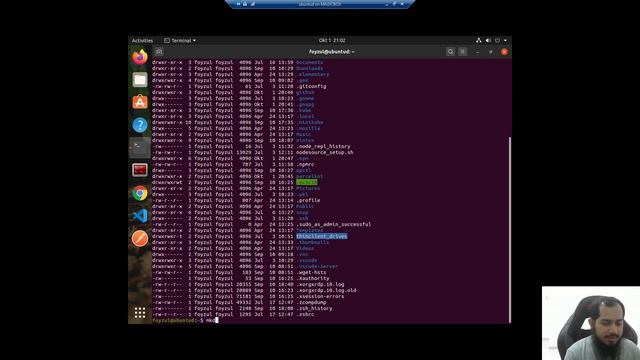Open the terminal hamburger menu

click(462, 52)
